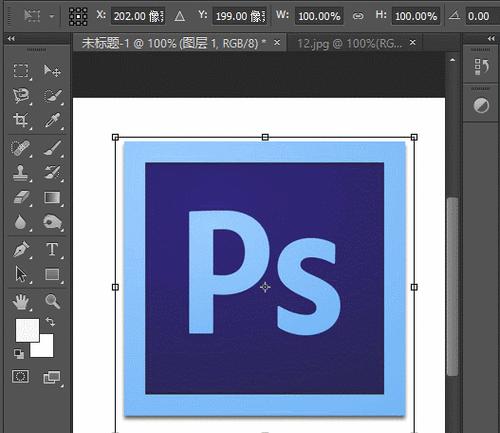Click the top-right transform handle
Screen dimensions: 500x433
(414, 137)
